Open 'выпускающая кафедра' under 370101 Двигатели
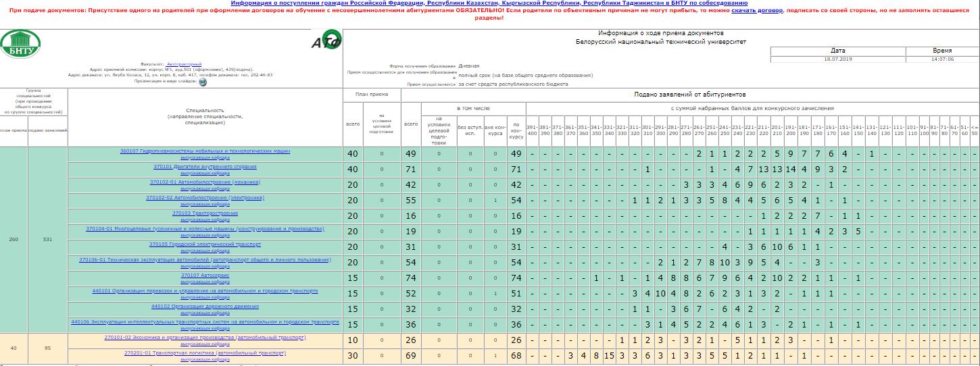Screen dimensions: 980x366 [x=205, y=172]
